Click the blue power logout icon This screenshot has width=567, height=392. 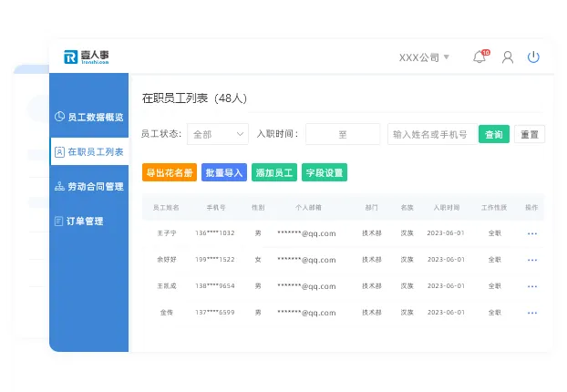pos(533,57)
